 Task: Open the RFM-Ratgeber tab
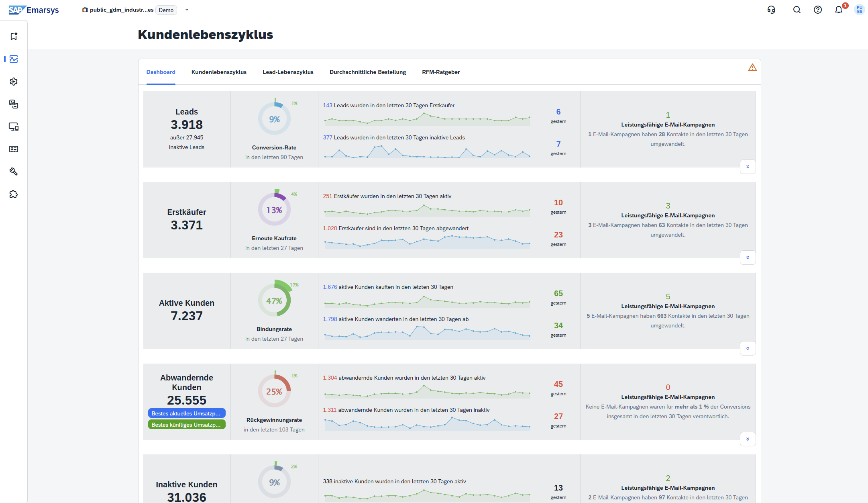441,72
